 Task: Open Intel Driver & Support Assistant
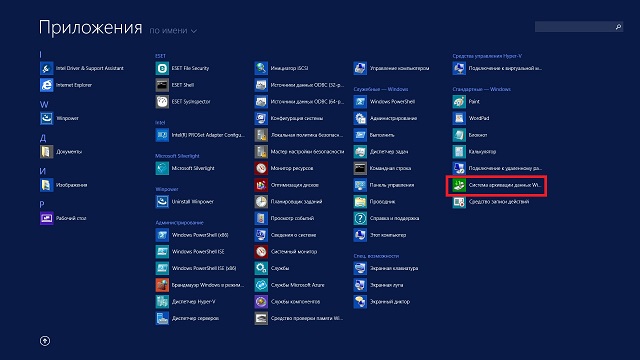82,68
